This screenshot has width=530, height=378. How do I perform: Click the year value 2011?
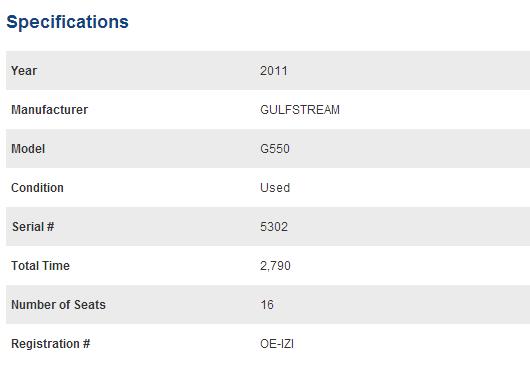click(274, 71)
